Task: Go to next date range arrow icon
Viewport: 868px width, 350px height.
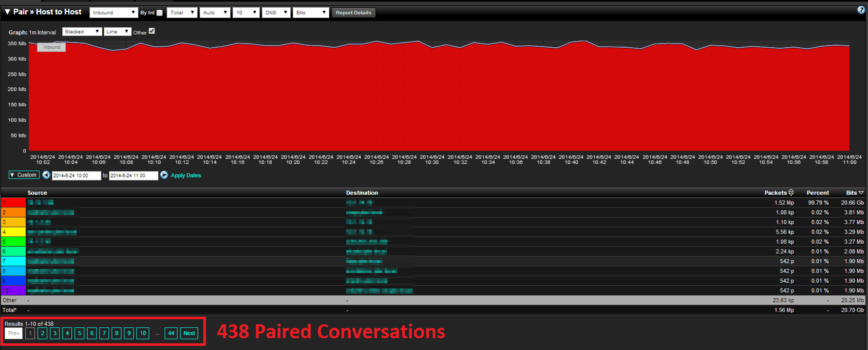Action: (164, 175)
